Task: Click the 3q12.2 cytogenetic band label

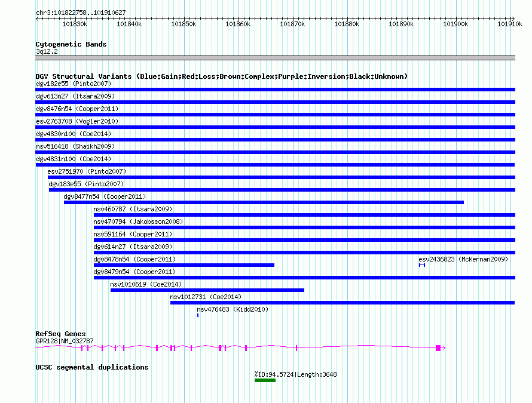Action: pos(47,51)
